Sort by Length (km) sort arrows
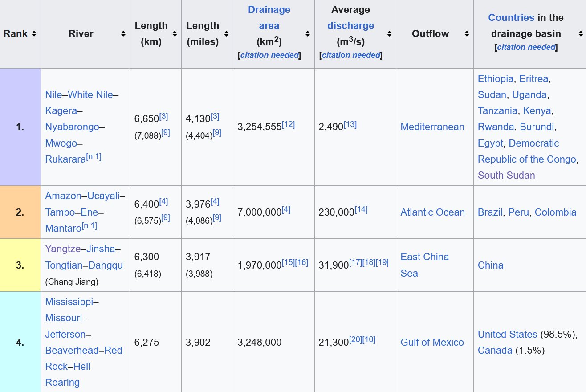Image resolution: width=586 pixels, height=392 pixels. point(175,34)
